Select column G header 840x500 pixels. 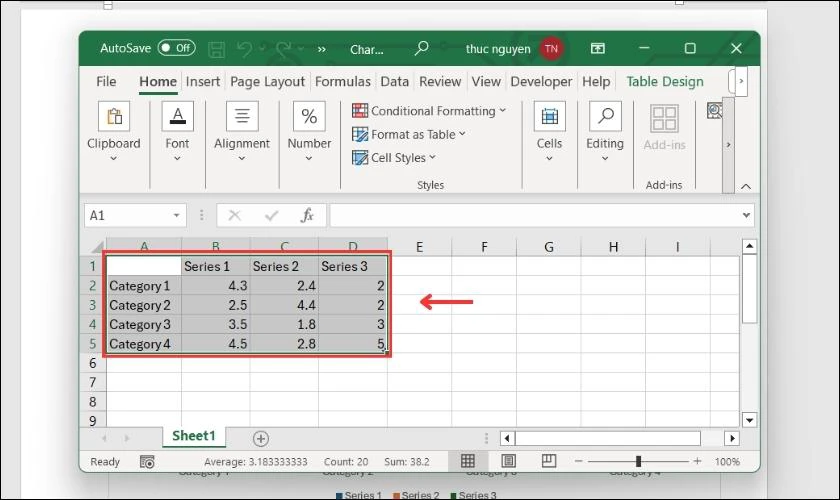coord(549,247)
